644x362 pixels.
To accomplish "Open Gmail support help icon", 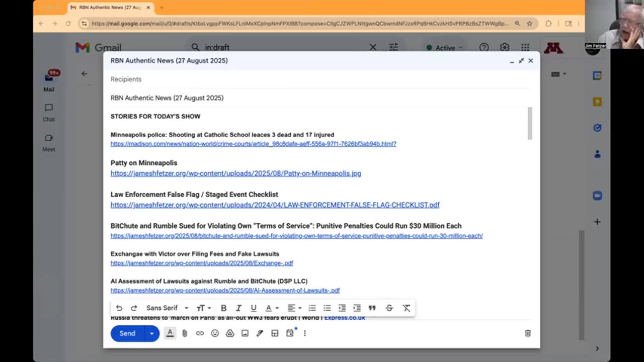I will coord(484,47).
